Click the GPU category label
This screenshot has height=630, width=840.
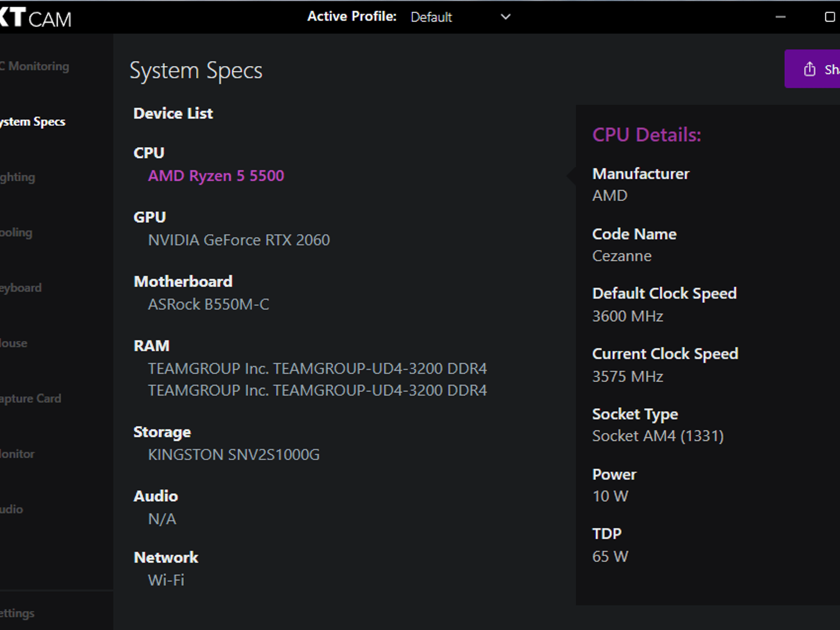pos(150,217)
